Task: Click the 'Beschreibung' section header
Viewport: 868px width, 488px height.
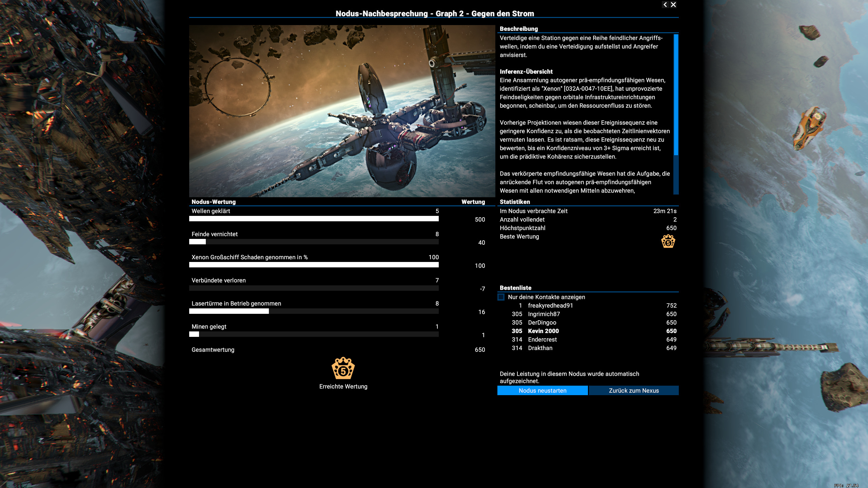Action: pyautogui.click(x=519, y=29)
